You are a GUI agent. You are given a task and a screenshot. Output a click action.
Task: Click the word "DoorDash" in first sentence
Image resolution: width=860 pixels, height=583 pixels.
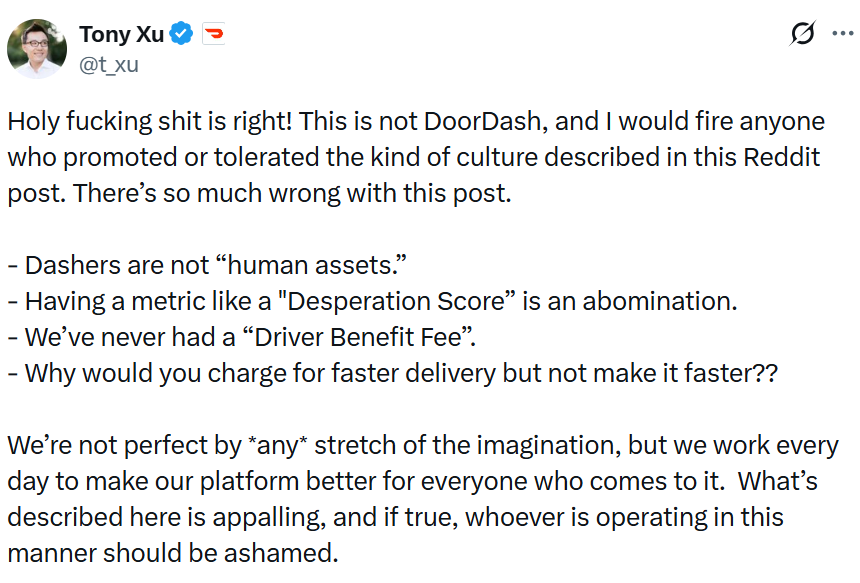pyautogui.click(x=512, y=122)
